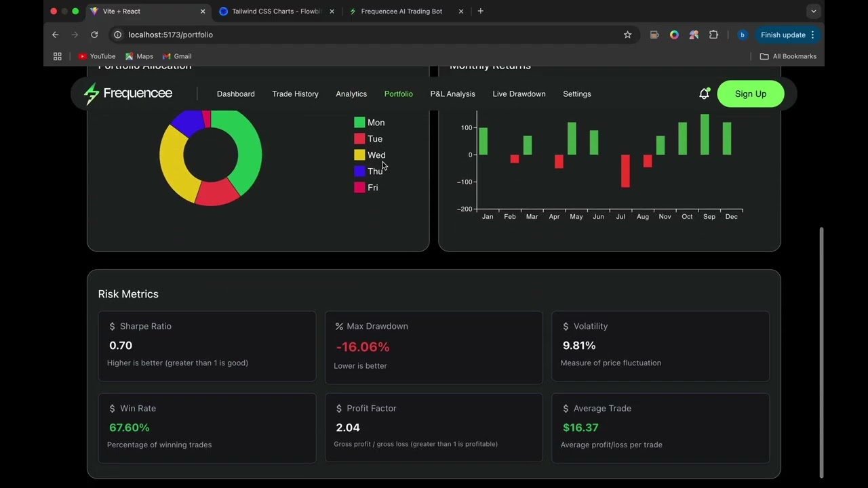This screenshot has width=868, height=488.
Task: Click the '67.60%' Win Rate value
Action: coord(130,428)
